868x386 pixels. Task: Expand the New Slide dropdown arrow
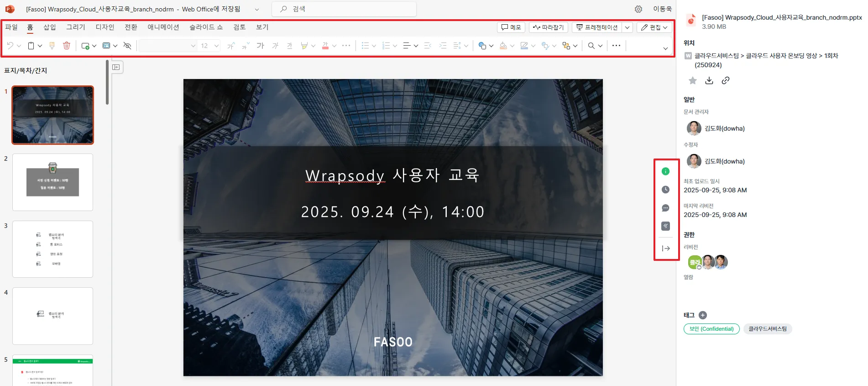pos(94,46)
